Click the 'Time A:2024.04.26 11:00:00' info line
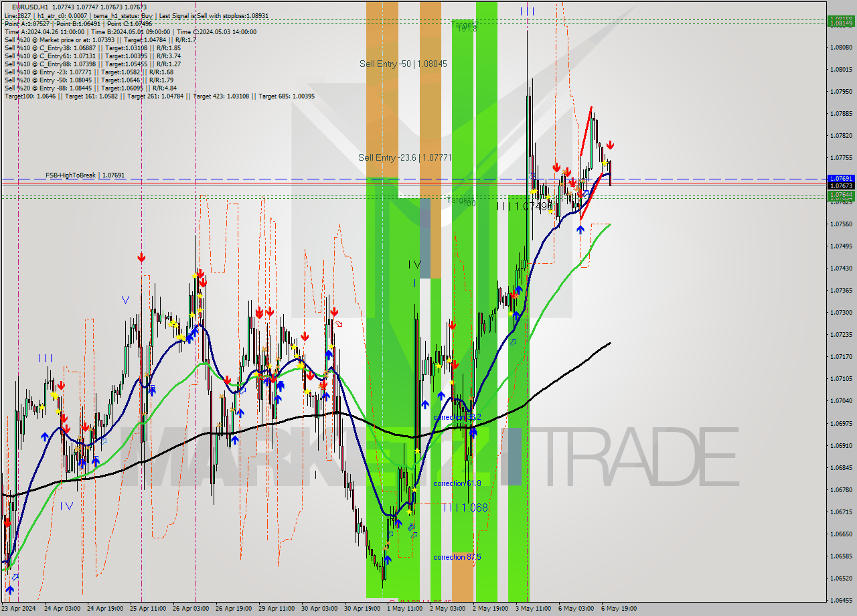857x616 pixels. [x=131, y=31]
